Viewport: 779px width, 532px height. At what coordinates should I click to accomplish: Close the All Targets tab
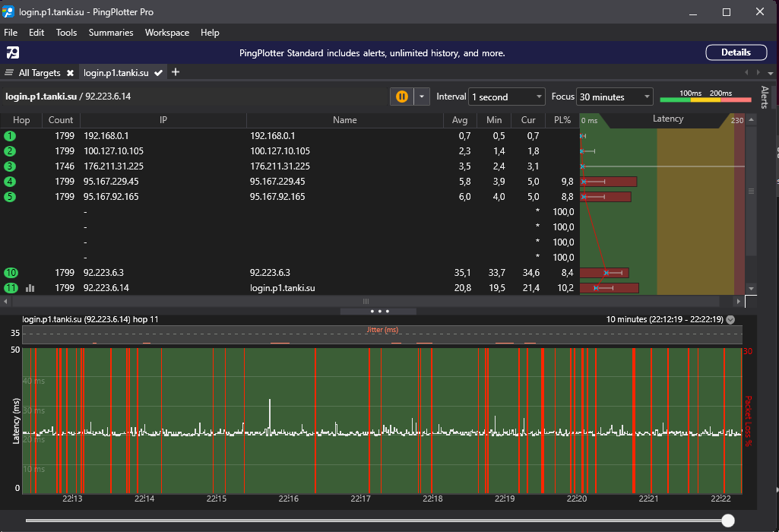(x=70, y=73)
